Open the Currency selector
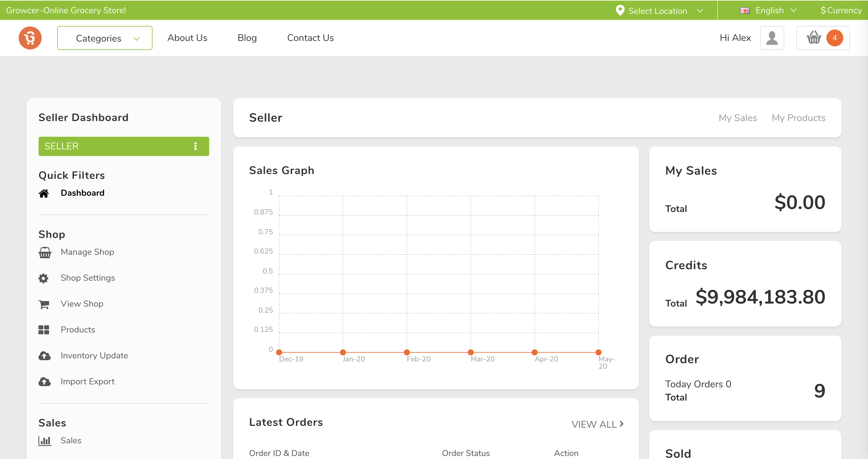This screenshot has height=459, width=868. click(x=841, y=10)
